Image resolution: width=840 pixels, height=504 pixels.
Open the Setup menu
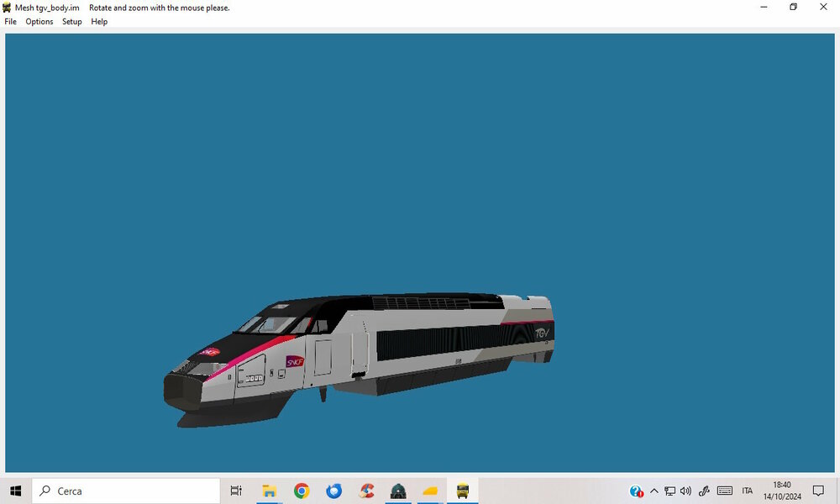(71, 22)
